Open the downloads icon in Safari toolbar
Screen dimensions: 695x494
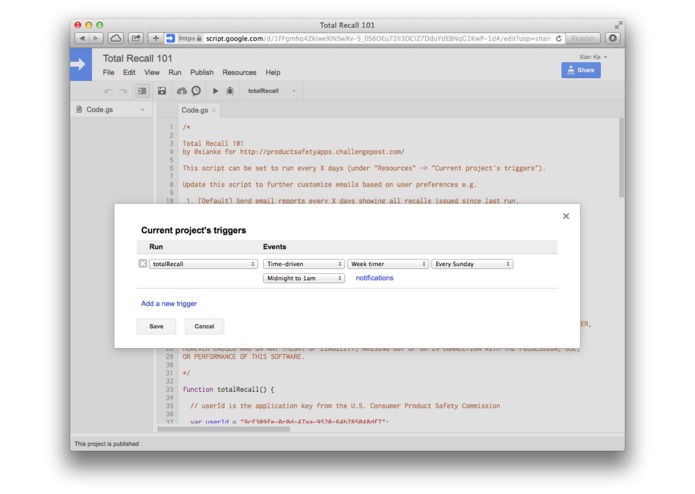point(613,39)
